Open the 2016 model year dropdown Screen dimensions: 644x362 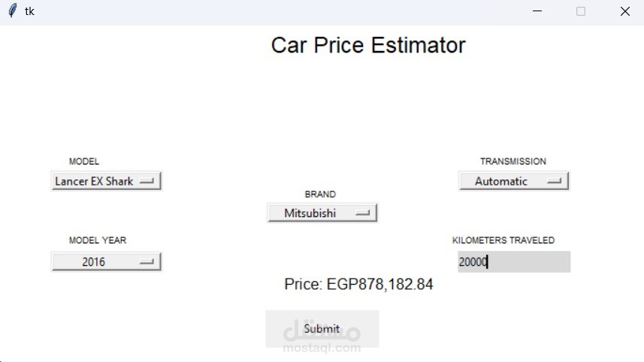point(107,261)
